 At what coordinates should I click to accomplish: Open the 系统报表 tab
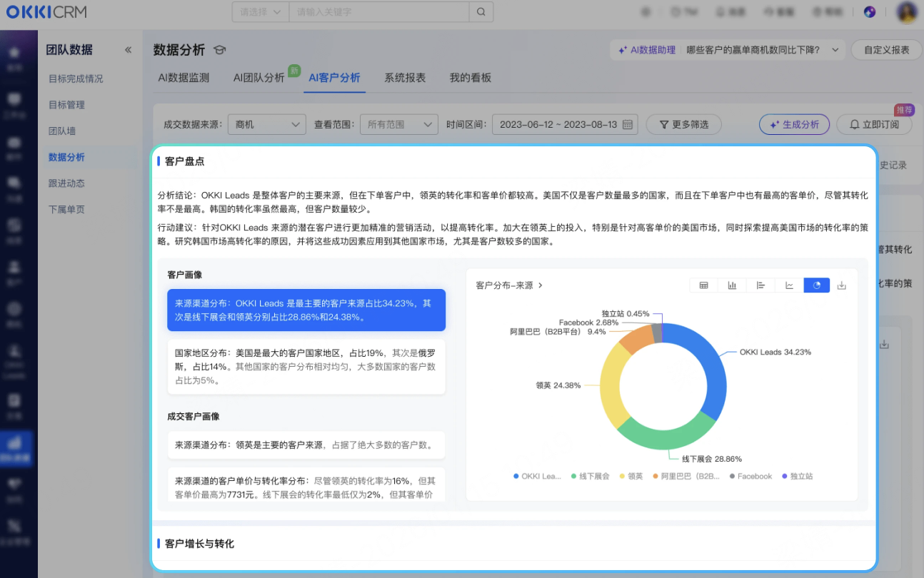(405, 78)
